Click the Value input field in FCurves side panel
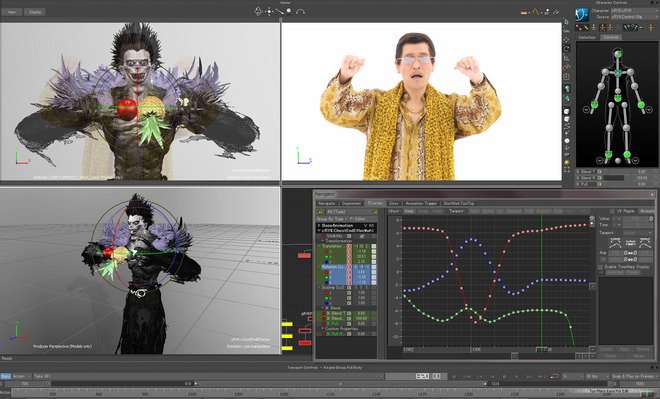This screenshot has width=660, height=399. 639,219
